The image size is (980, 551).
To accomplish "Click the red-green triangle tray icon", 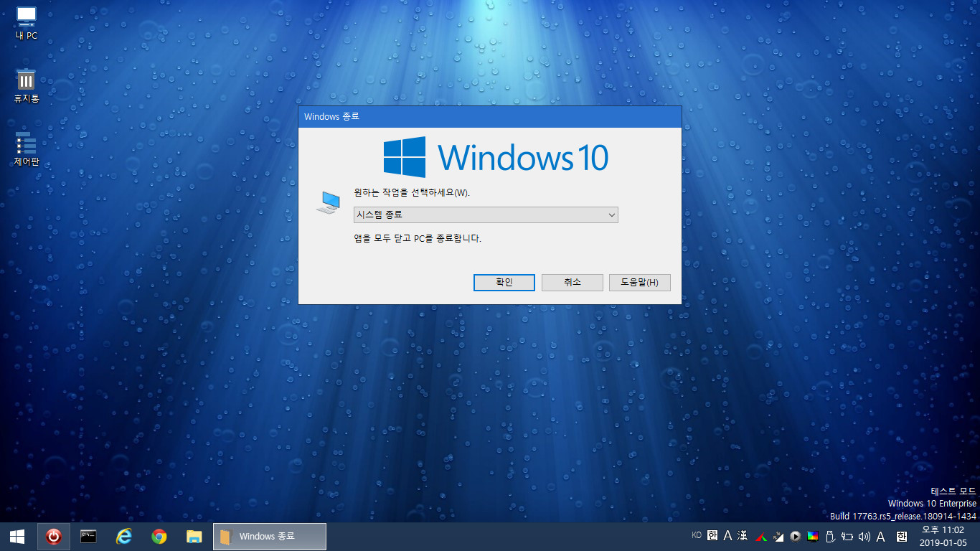I will click(762, 536).
